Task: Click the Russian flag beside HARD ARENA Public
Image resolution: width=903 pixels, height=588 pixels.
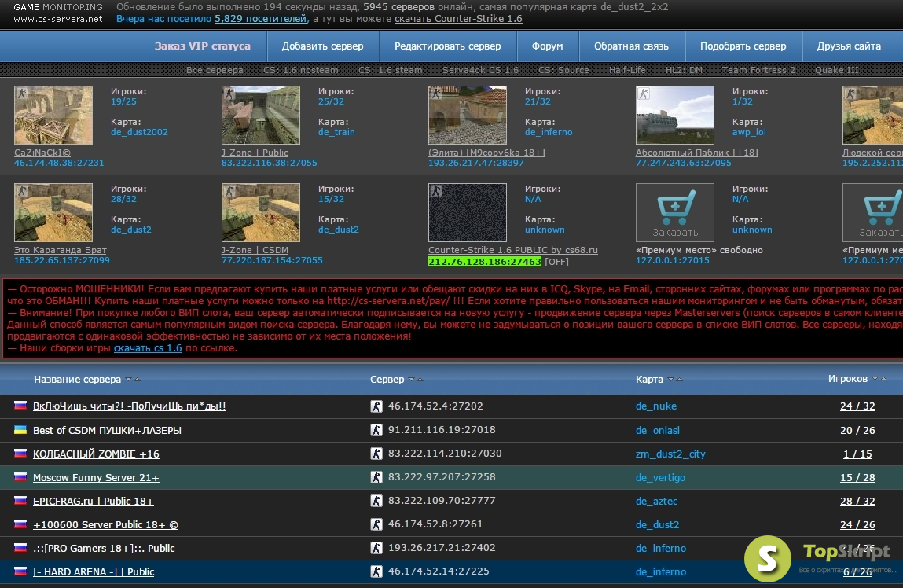Action: tap(20, 571)
